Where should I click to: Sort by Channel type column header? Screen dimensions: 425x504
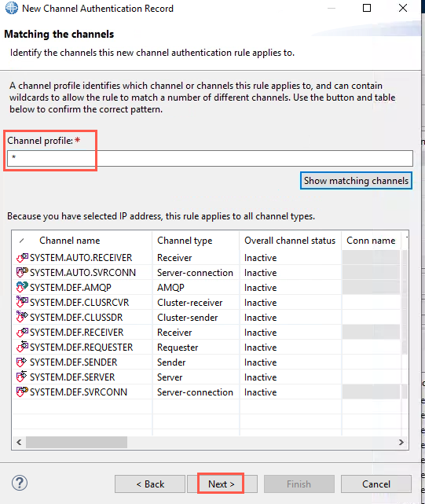coord(185,241)
